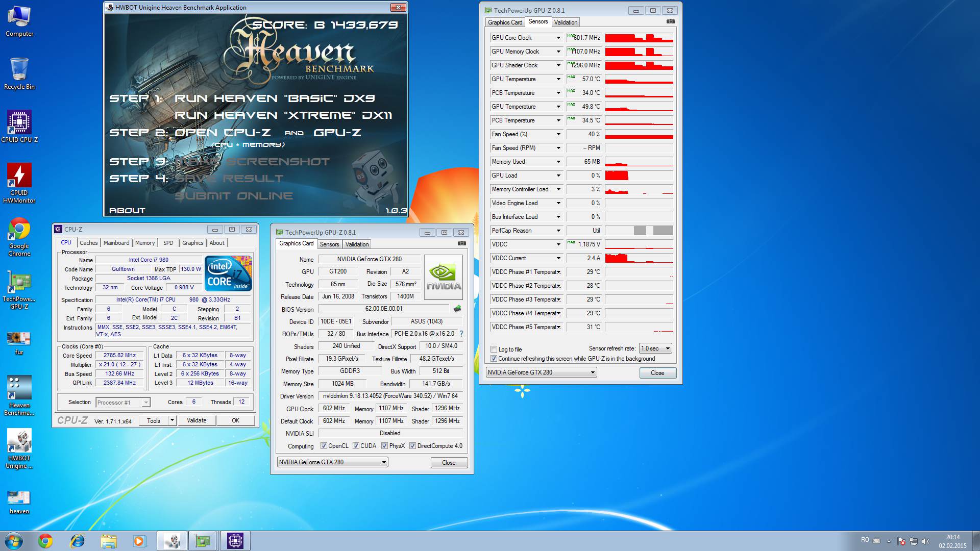Click Close in GPU-Z Sensors window

[657, 373]
